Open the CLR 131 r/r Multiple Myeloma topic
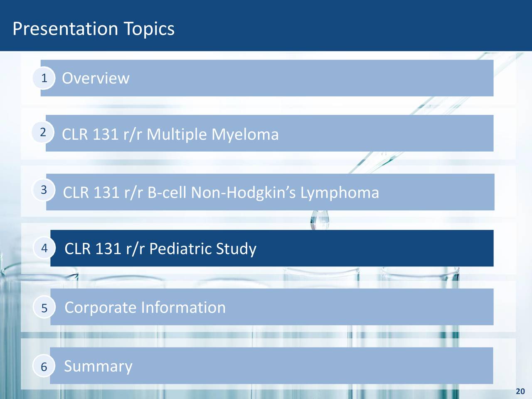532x399 pixels. tap(269, 133)
